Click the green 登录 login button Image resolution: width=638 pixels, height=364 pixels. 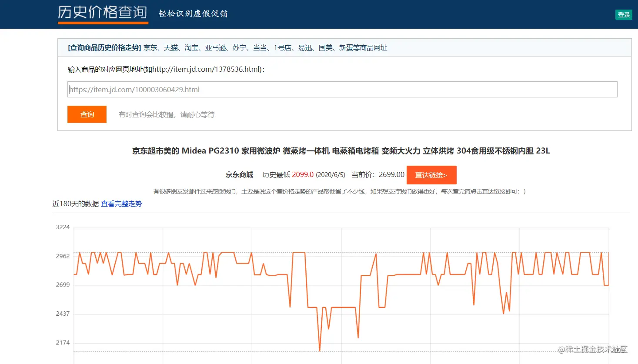(x=624, y=15)
